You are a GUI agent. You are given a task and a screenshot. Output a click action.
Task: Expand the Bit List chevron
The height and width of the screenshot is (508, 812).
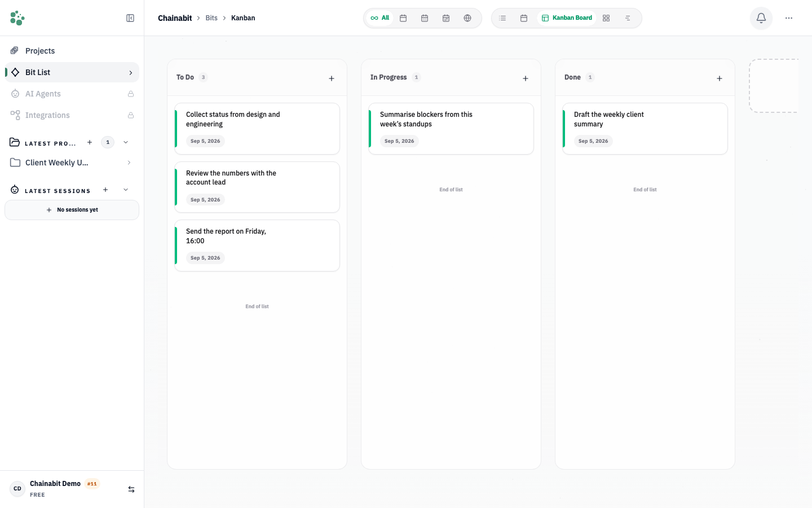coord(131,73)
